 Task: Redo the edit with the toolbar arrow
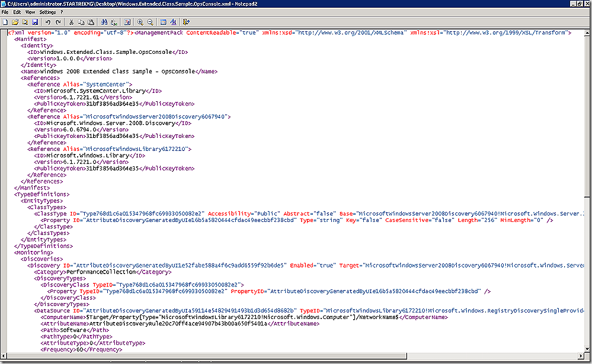pyautogui.click(x=57, y=22)
